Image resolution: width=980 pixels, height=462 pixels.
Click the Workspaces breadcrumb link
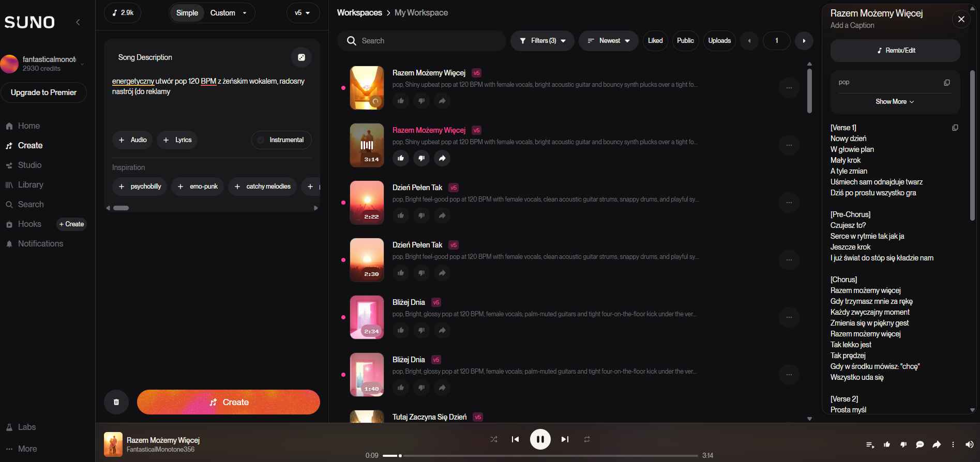[x=359, y=13]
